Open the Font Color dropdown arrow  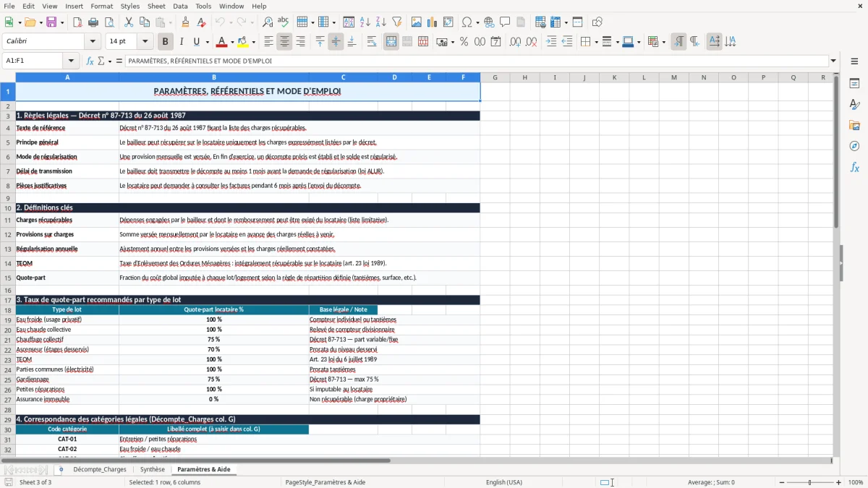233,42
